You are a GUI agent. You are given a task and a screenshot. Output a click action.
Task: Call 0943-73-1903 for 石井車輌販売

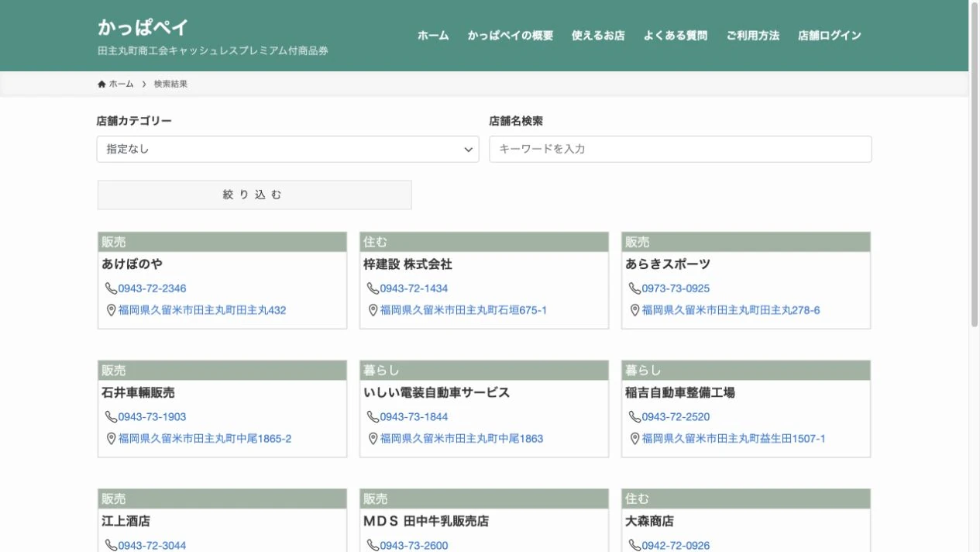[x=152, y=417]
